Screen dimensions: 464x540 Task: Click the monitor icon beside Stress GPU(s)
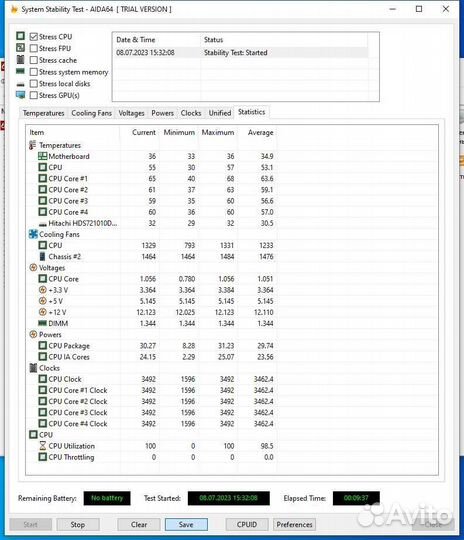(x=20, y=95)
